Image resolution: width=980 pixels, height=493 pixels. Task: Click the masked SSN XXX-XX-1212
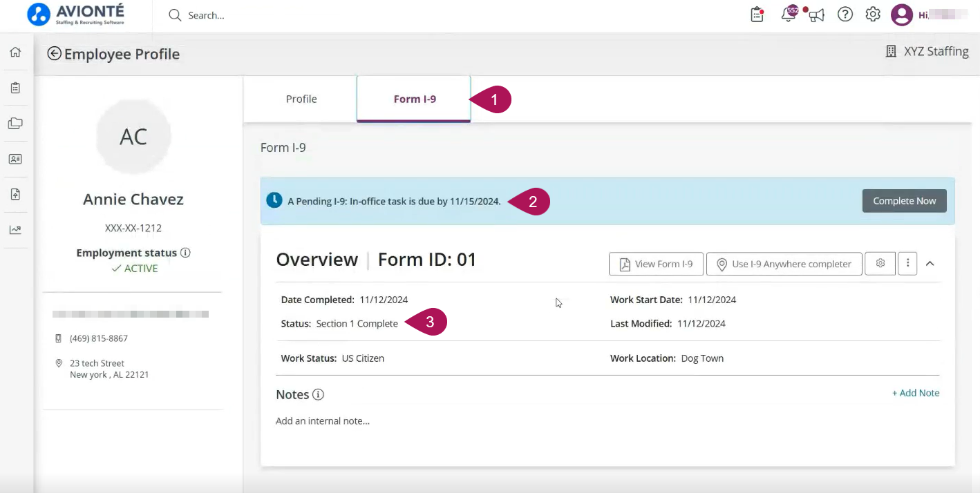pos(133,228)
